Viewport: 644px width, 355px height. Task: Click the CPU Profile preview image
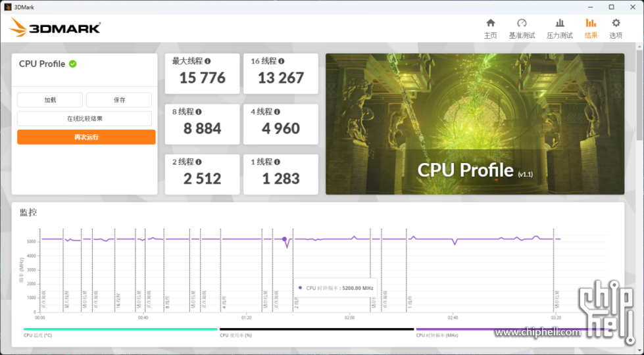point(475,124)
